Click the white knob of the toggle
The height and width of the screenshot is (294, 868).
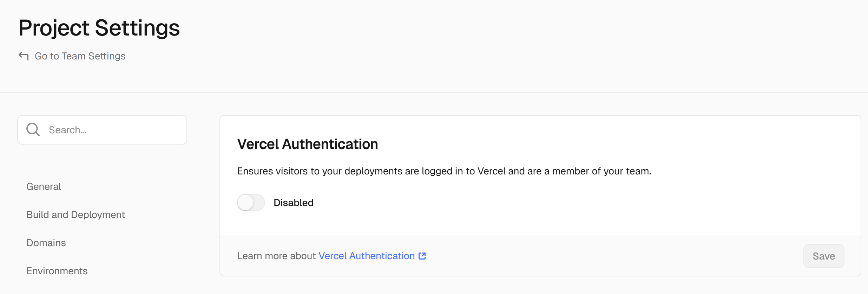click(x=245, y=203)
